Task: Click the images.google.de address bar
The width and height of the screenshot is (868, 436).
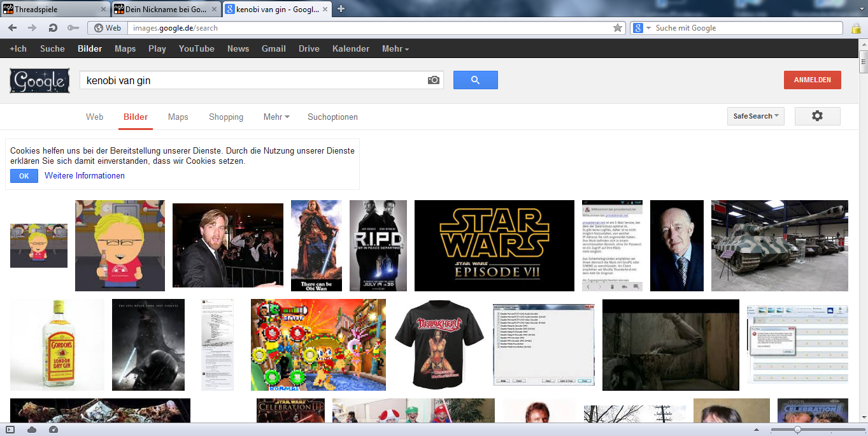Action: pyautogui.click(x=369, y=28)
